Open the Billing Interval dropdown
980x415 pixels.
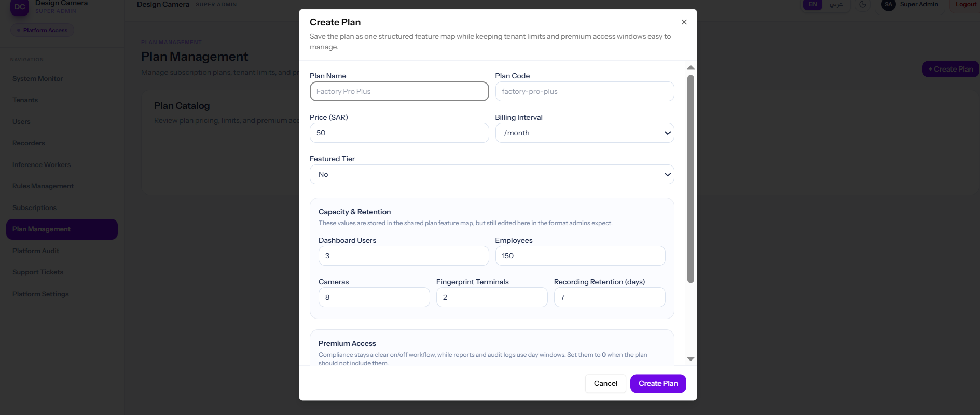585,133
